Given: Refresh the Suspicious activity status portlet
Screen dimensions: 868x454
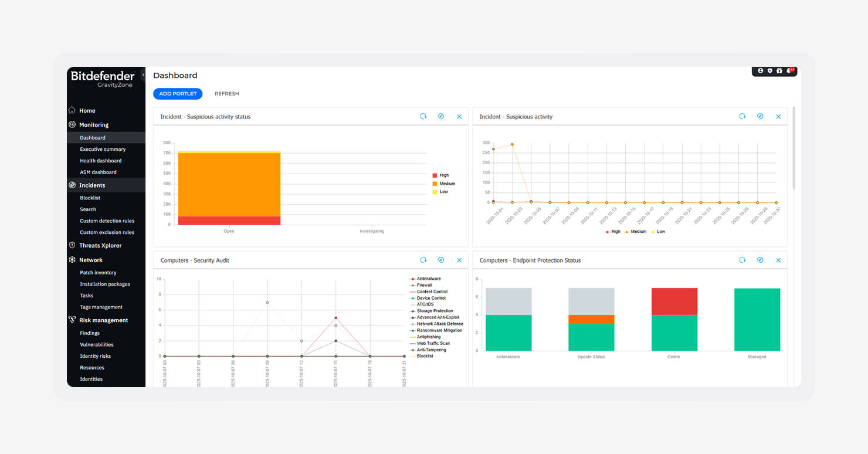Looking at the screenshot, I should tap(423, 117).
